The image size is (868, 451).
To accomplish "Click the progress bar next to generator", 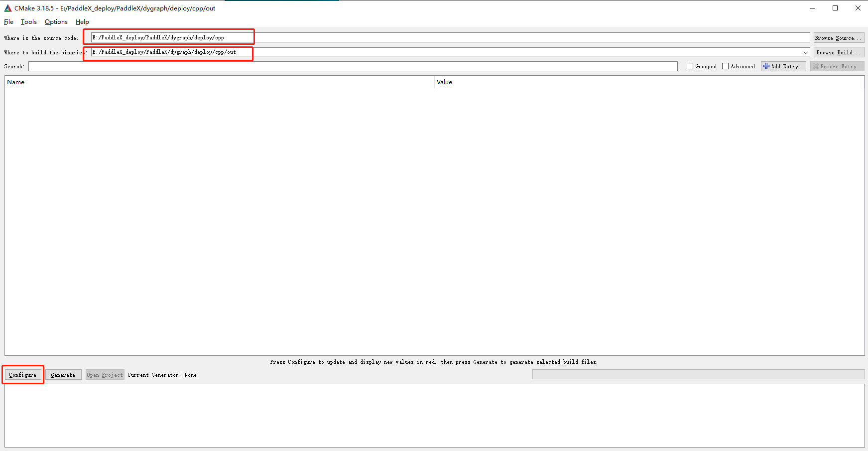I will [698, 374].
